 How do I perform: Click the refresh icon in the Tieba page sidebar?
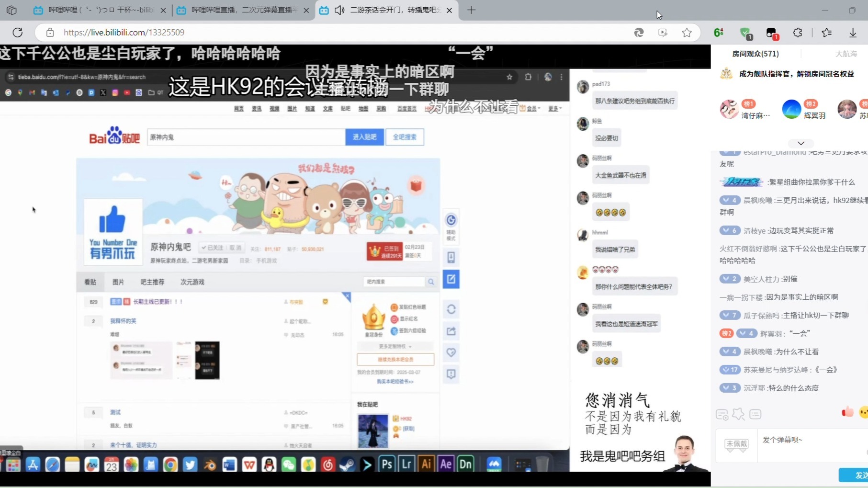451,309
